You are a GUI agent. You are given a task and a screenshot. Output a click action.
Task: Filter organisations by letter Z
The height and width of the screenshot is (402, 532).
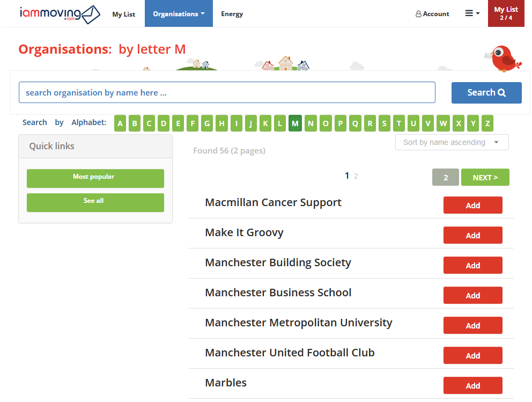pyautogui.click(x=487, y=123)
